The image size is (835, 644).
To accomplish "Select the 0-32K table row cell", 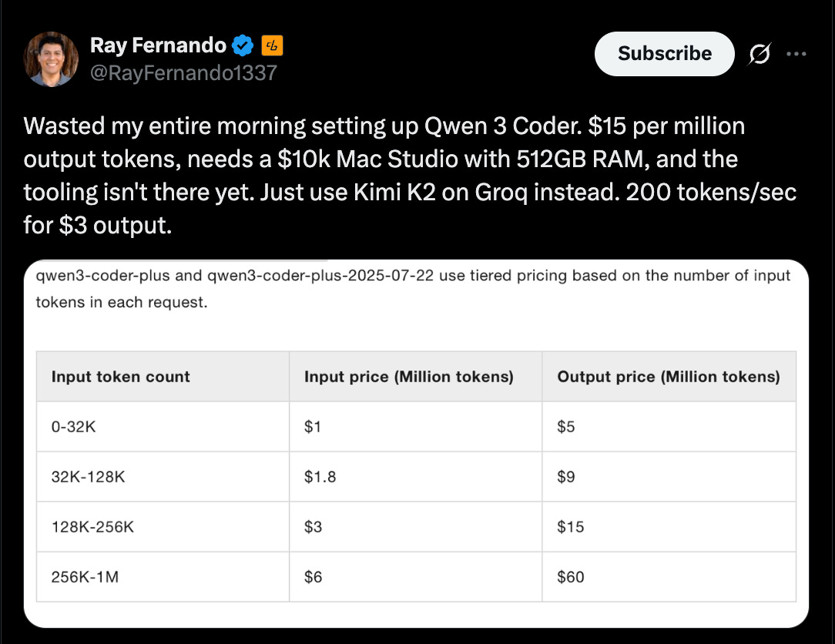I will click(163, 427).
